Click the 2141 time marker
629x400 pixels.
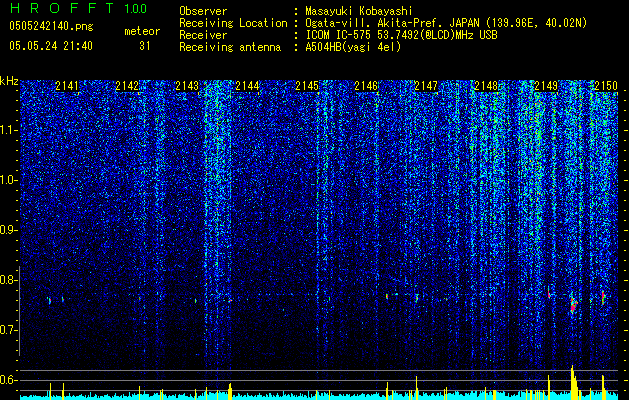[x=67, y=86]
